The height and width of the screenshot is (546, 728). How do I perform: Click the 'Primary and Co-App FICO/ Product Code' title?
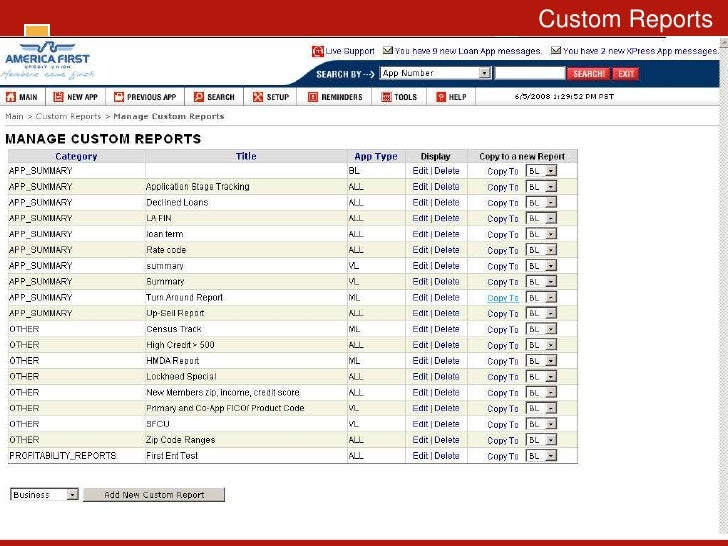pyautogui.click(x=225, y=408)
